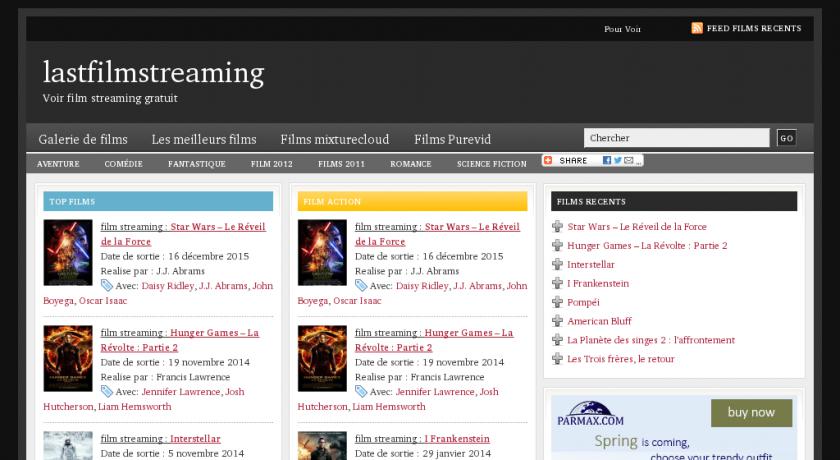Viewport: 840px width, 460px height.
Task: Select the Film 2012 category
Action: tap(272, 164)
